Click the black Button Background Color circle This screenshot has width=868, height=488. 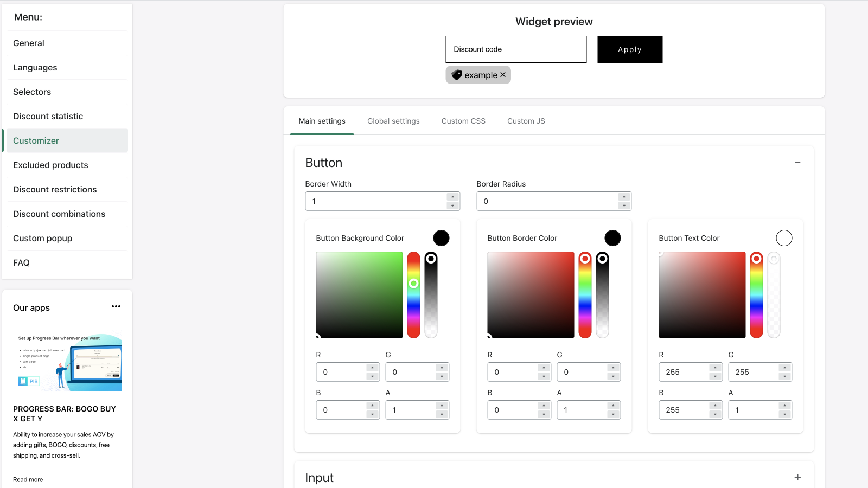(441, 237)
